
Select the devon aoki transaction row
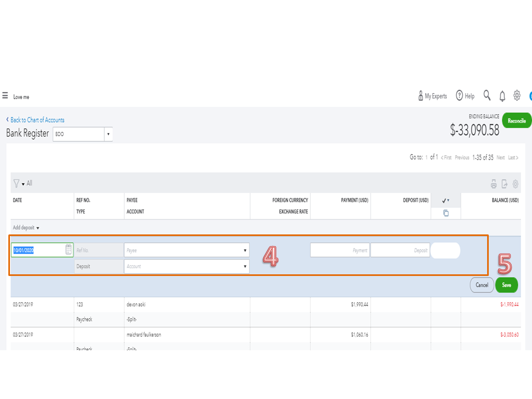pos(265,312)
